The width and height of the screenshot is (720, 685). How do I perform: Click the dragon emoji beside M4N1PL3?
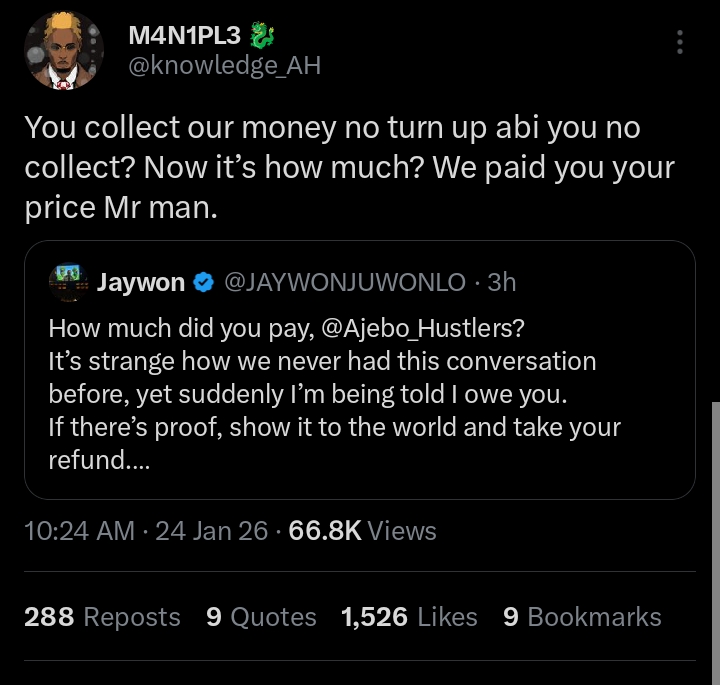261,36
